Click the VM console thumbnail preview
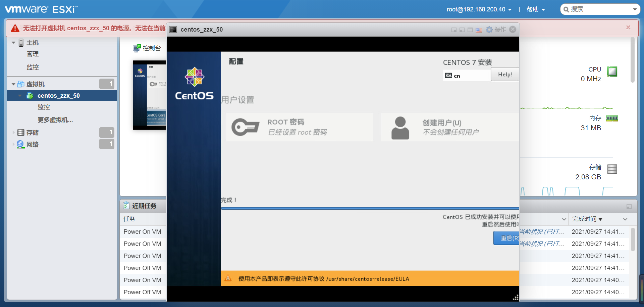This screenshot has width=644, height=307. pos(150,95)
